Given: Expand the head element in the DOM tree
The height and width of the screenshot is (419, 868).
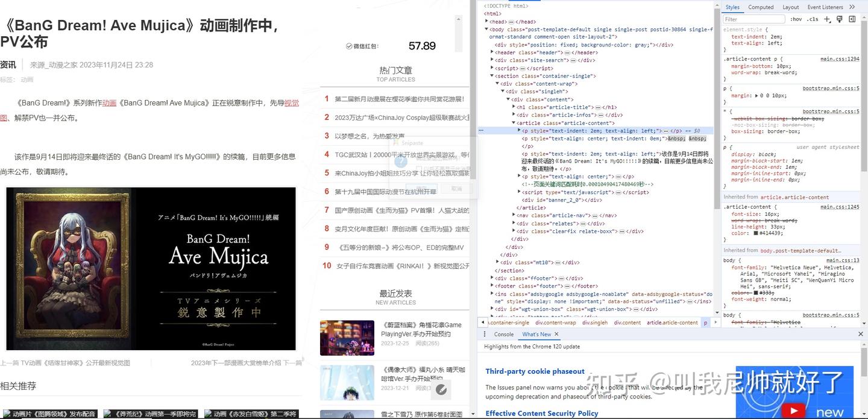Looking at the screenshot, I should pos(487,21).
